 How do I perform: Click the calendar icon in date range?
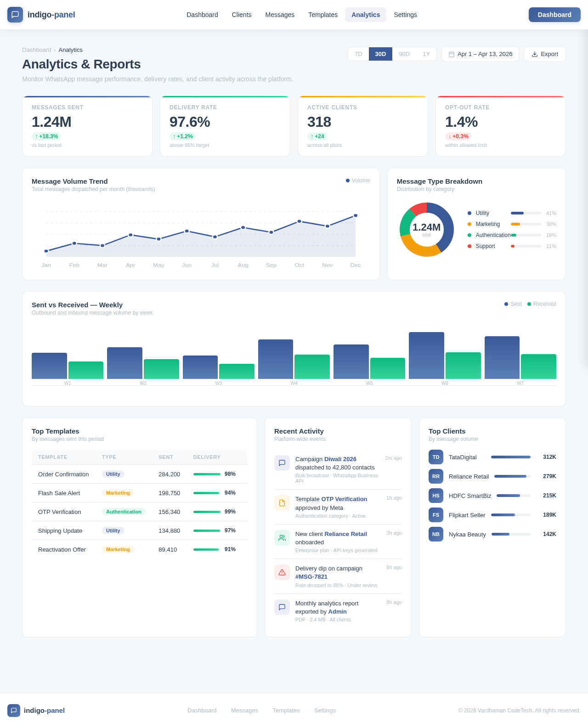[452, 54]
